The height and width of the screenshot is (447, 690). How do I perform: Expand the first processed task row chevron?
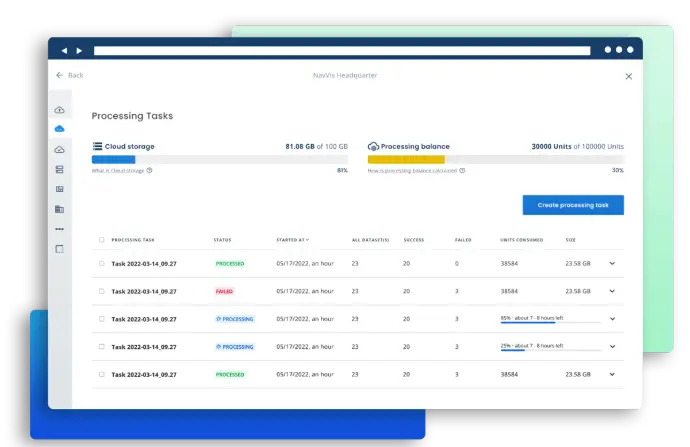coord(612,264)
